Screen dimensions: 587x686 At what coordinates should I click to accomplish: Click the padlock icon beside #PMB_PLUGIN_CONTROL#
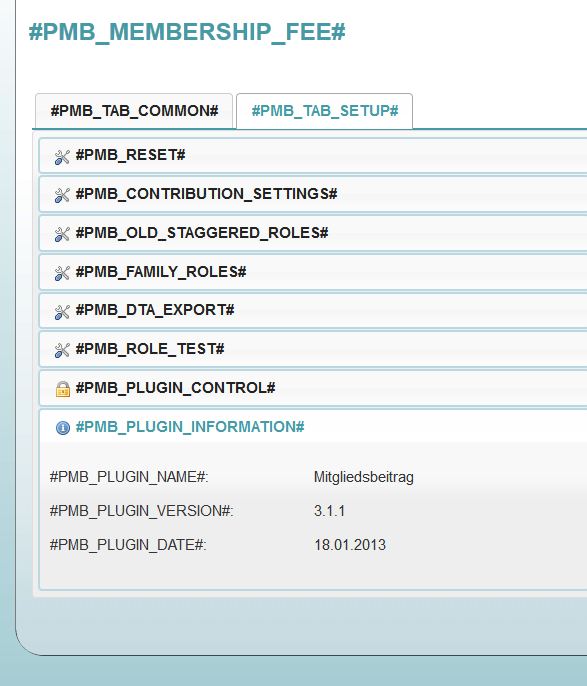pos(63,388)
